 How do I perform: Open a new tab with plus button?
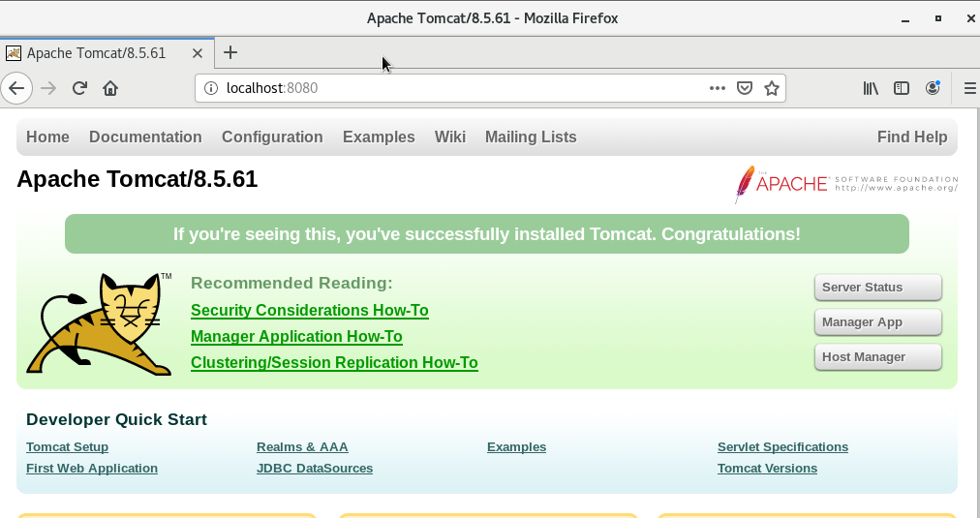[x=230, y=52]
